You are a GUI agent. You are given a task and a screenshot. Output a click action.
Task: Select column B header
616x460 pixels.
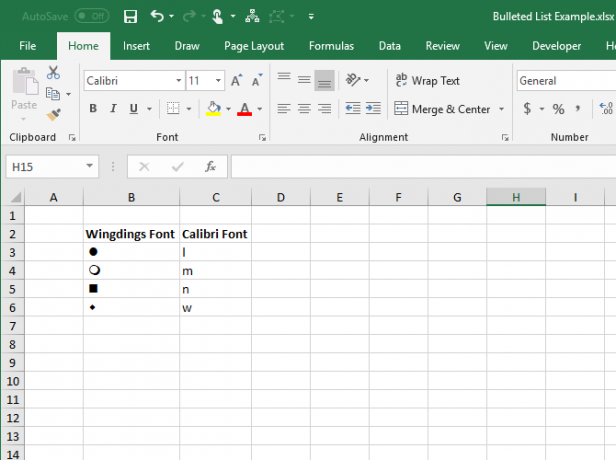[131, 197]
